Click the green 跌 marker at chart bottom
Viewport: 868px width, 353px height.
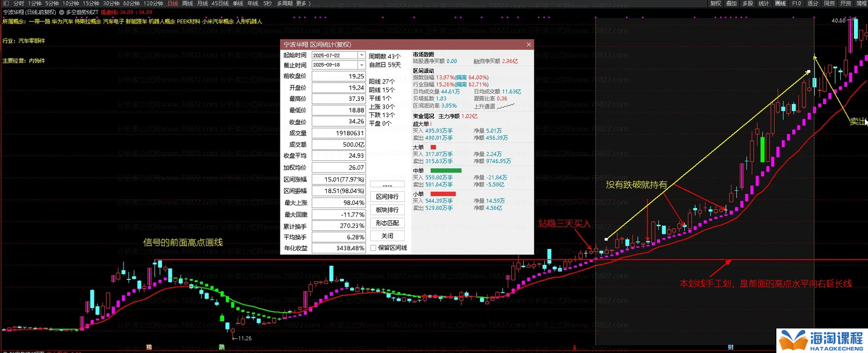pyautogui.click(x=221, y=347)
